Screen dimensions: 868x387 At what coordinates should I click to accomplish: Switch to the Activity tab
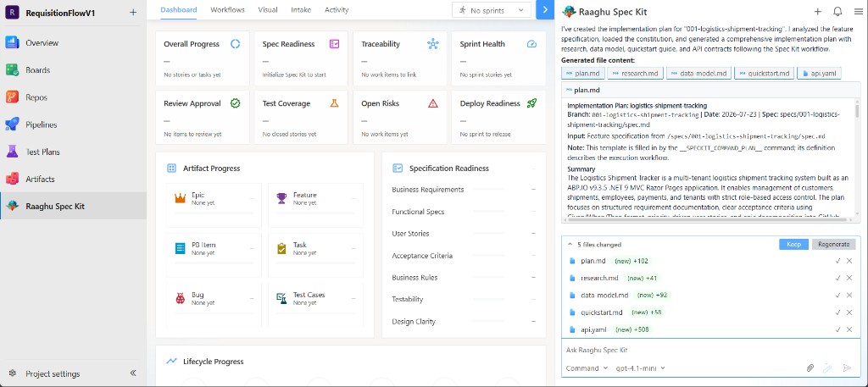337,10
